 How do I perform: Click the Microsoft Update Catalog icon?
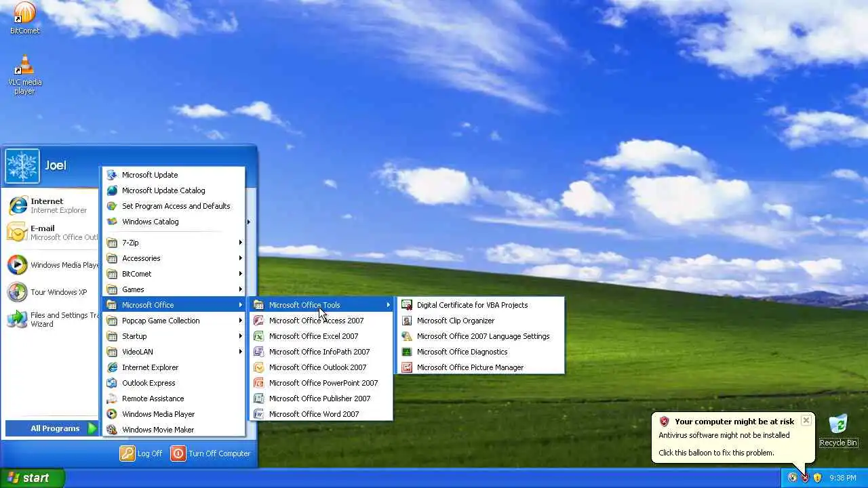point(112,190)
